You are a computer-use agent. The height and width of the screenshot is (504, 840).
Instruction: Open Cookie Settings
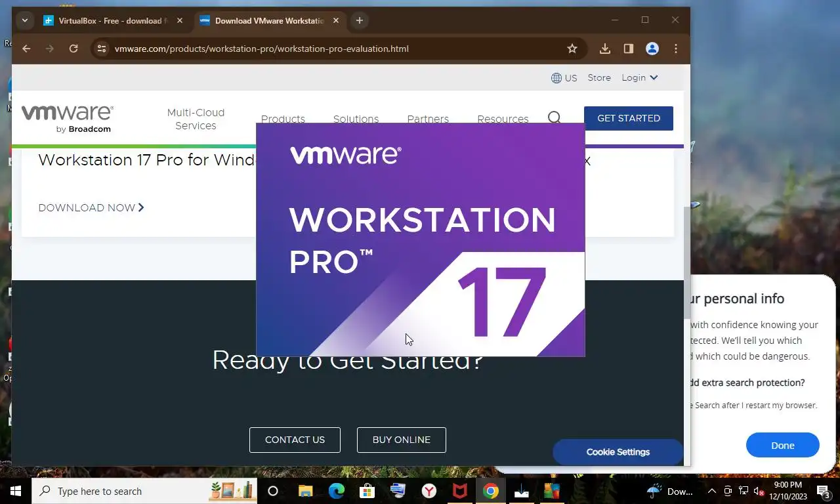[x=618, y=452]
